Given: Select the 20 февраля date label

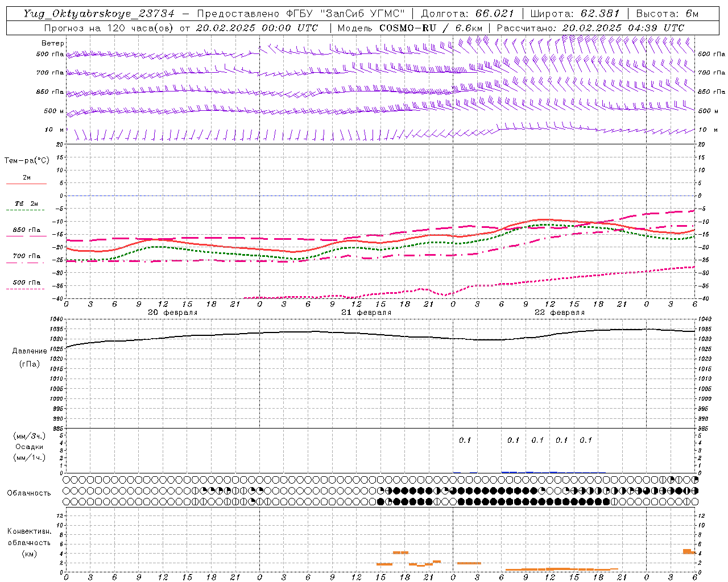Looking at the screenshot, I should (x=173, y=313).
